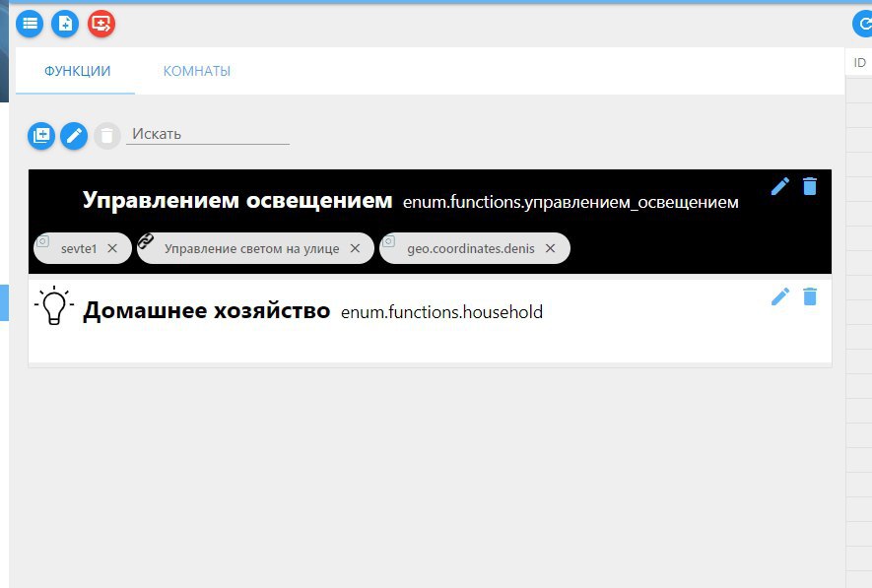The height and width of the screenshot is (588, 872).
Task: Click the ID column header
Action: [859, 62]
